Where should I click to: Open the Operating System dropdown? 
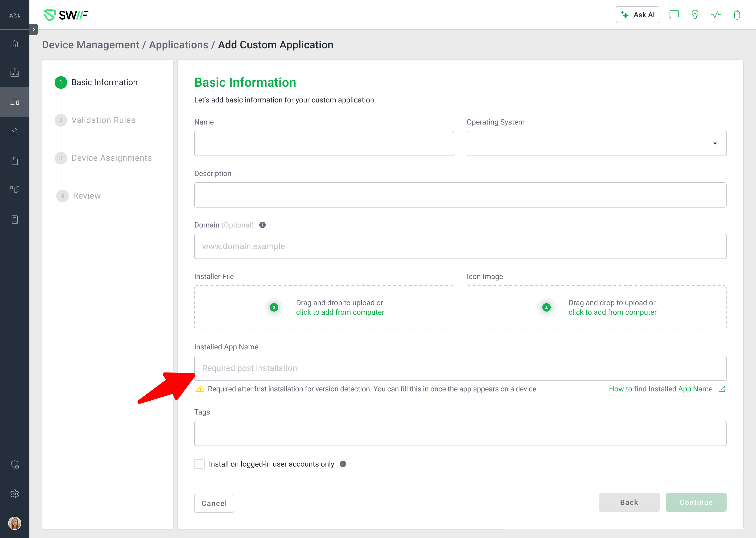pyautogui.click(x=596, y=143)
